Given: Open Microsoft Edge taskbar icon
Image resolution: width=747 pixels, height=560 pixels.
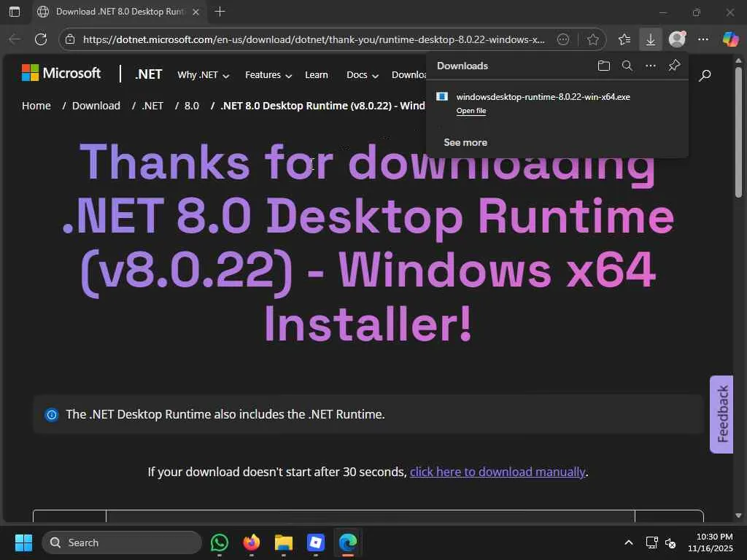Looking at the screenshot, I should [348, 542].
